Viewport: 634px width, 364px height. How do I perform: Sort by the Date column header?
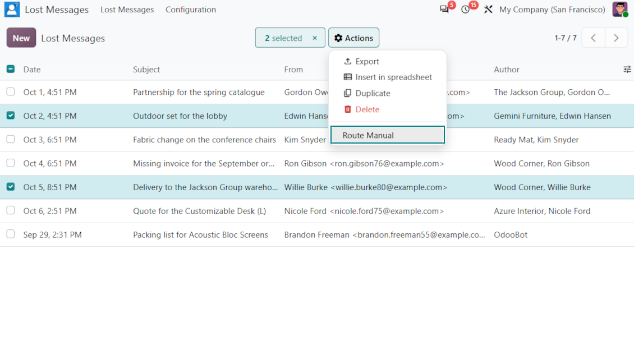pyautogui.click(x=32, y=70)
